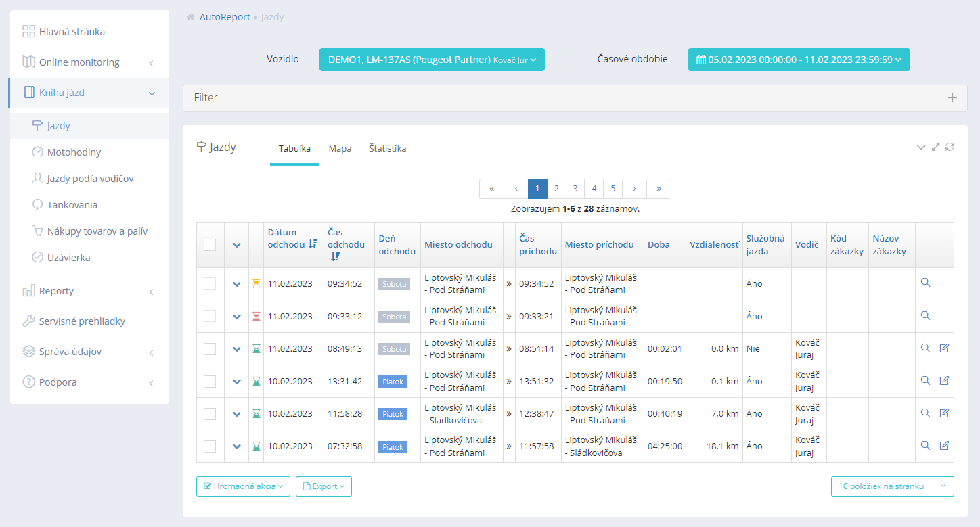Screen dimensions: 980x527
Task: Open the Export dropdown
Action: pos(324,486)
